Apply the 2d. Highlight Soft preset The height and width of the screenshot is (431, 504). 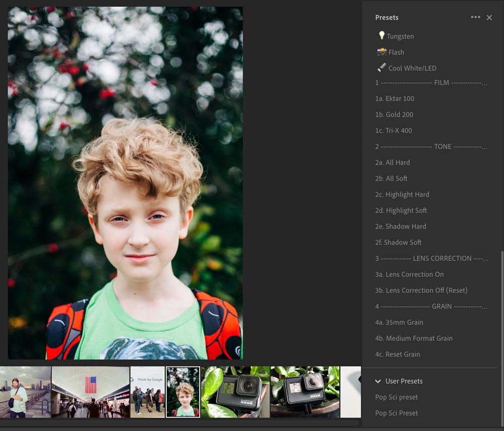(x=401, y=211)
